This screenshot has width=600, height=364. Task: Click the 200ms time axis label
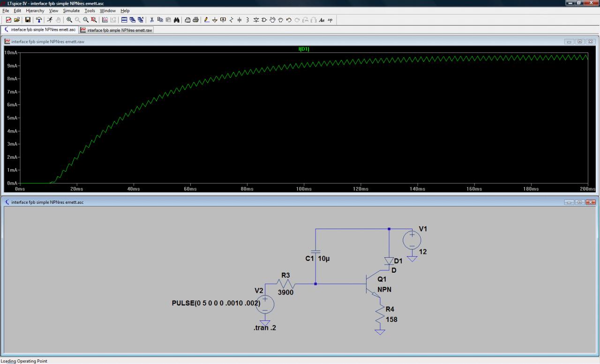coord(588,189)
